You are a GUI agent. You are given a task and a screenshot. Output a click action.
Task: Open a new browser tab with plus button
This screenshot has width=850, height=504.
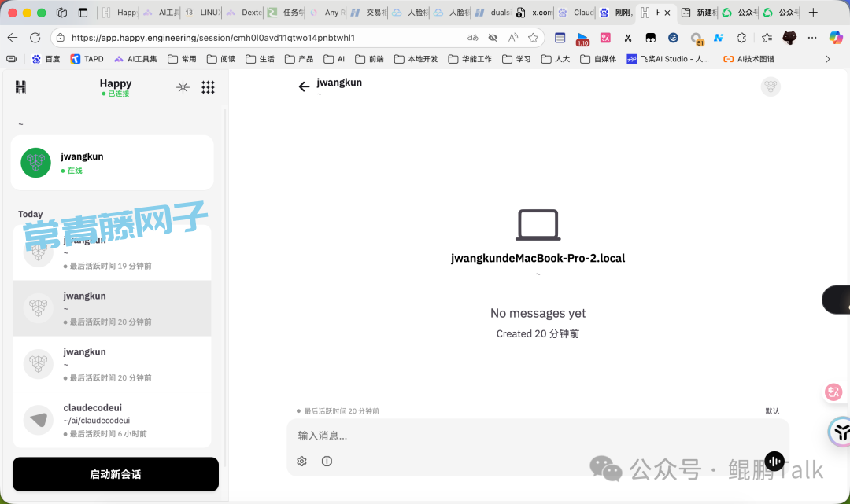[813, 13]
